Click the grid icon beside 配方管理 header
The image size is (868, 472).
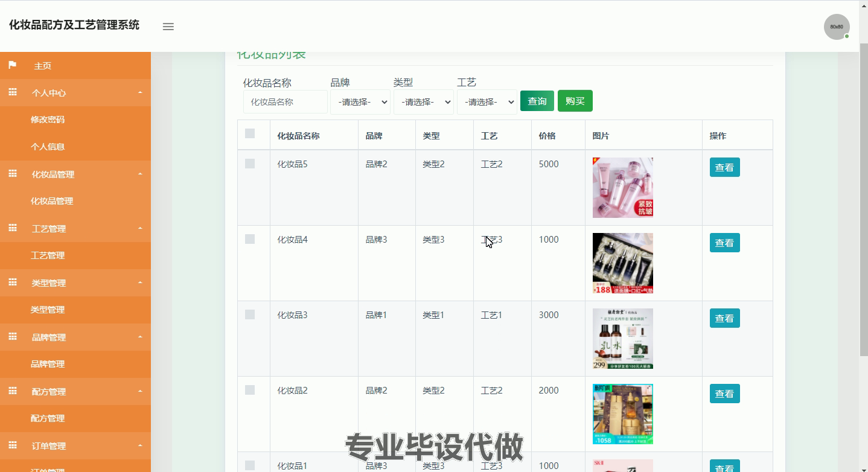(12, 391)
